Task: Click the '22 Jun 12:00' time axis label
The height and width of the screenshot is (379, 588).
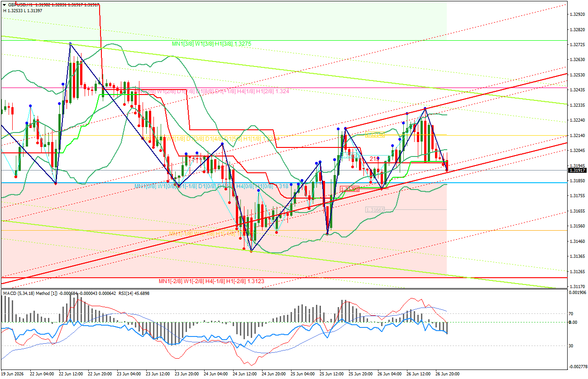Action: point(71,374)
